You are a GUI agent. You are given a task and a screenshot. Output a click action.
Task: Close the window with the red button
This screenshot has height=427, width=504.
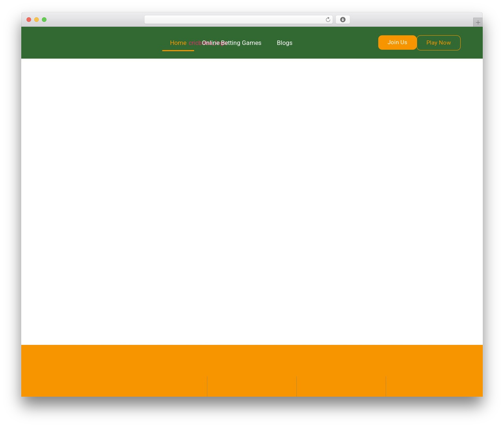[x=29, y=20]
